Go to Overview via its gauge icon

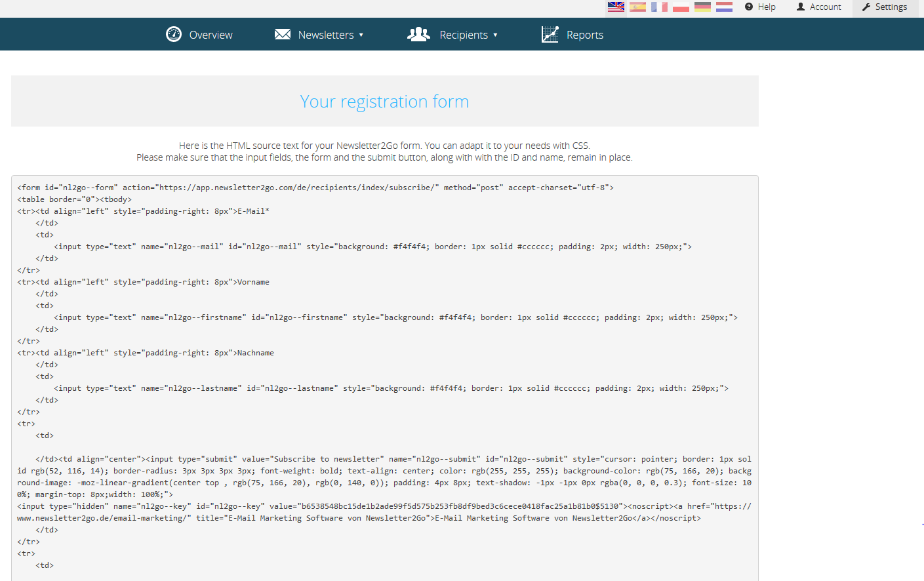click(174, 34)
